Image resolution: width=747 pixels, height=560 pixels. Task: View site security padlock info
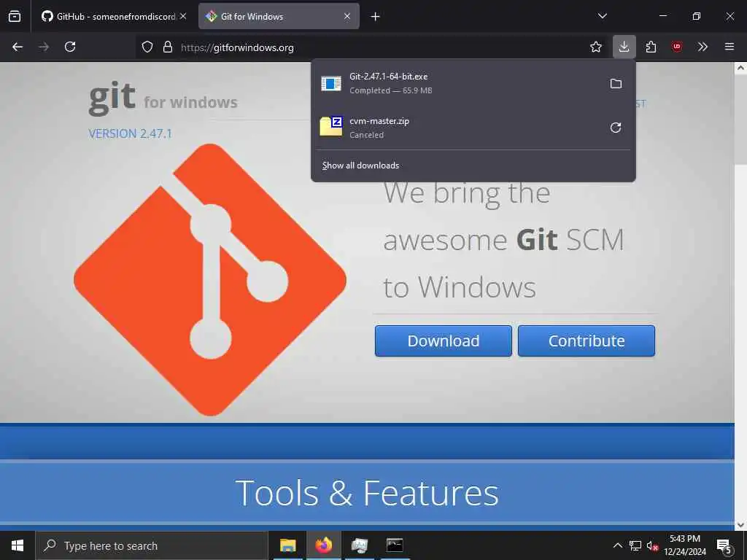(168, 47)
